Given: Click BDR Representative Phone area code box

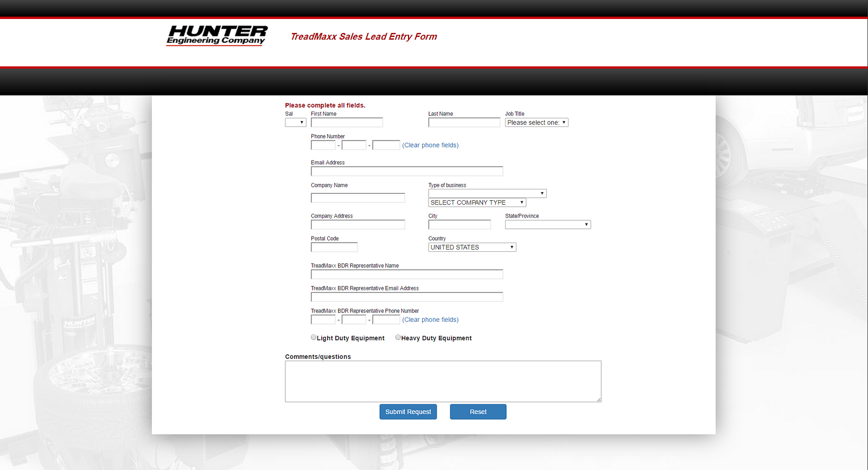Looking at the screenshot, I should pyautogui.click(x=323, y=320).
